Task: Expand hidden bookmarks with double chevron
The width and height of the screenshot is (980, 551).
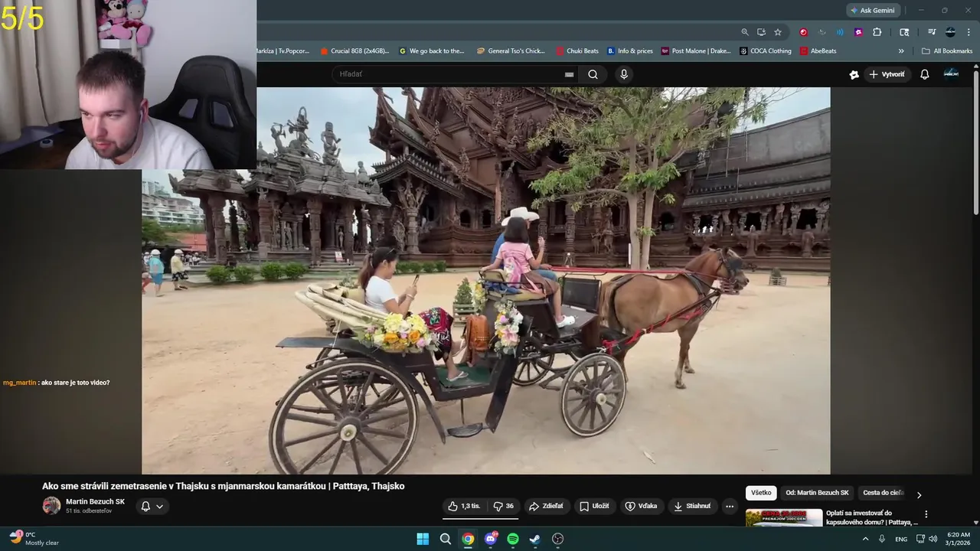Action: (x=901, y=51)
